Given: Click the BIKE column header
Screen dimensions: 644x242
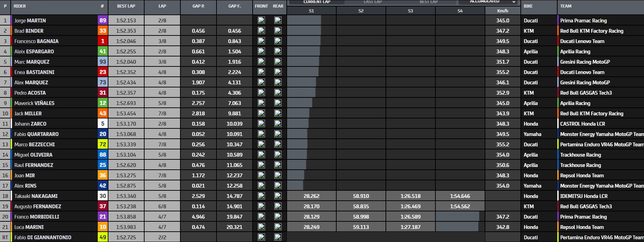Looking at the screenshot, I should point(528,6).
